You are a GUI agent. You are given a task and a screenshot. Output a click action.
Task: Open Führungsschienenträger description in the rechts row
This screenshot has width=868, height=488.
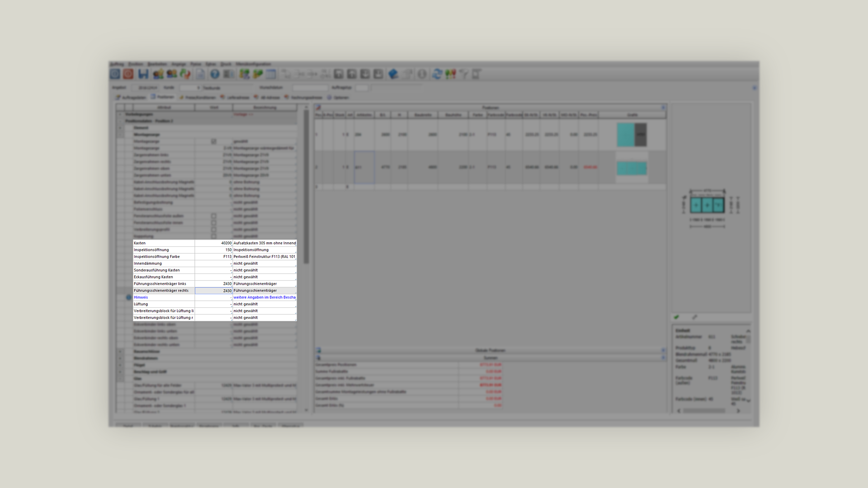pyautogui.click(x=264, y=291)
